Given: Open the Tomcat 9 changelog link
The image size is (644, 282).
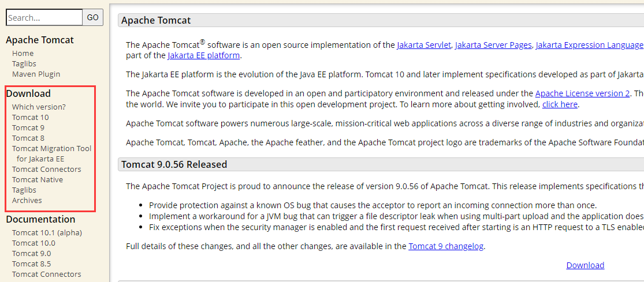Looking at the screenshot, I should [x=446, y=247].
